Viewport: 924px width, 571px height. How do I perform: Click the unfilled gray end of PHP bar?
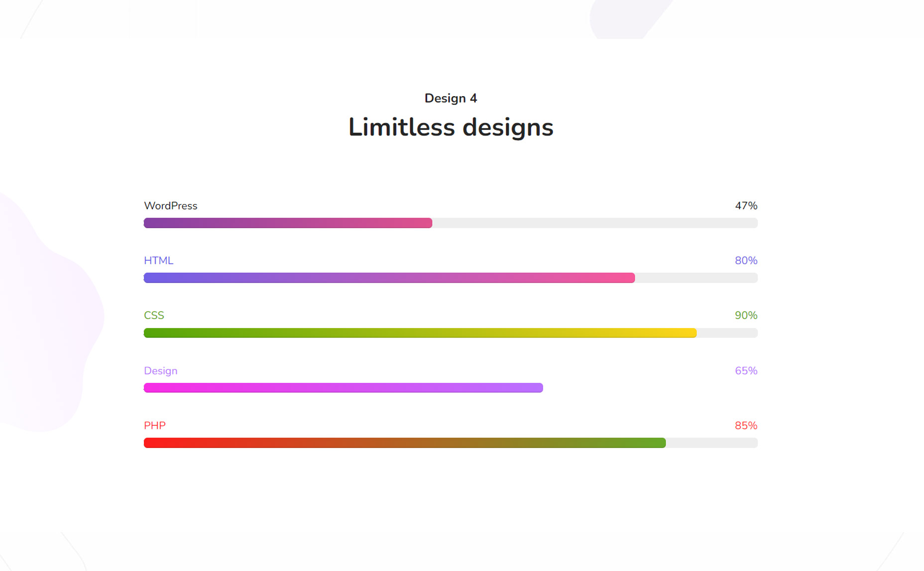coord(712,443)
